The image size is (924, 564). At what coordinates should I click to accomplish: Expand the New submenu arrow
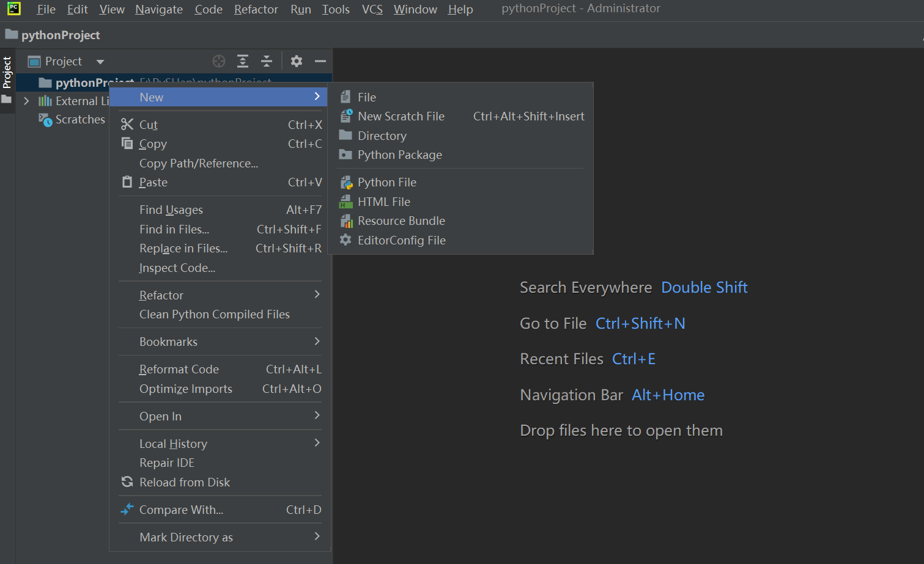point(317,97)
